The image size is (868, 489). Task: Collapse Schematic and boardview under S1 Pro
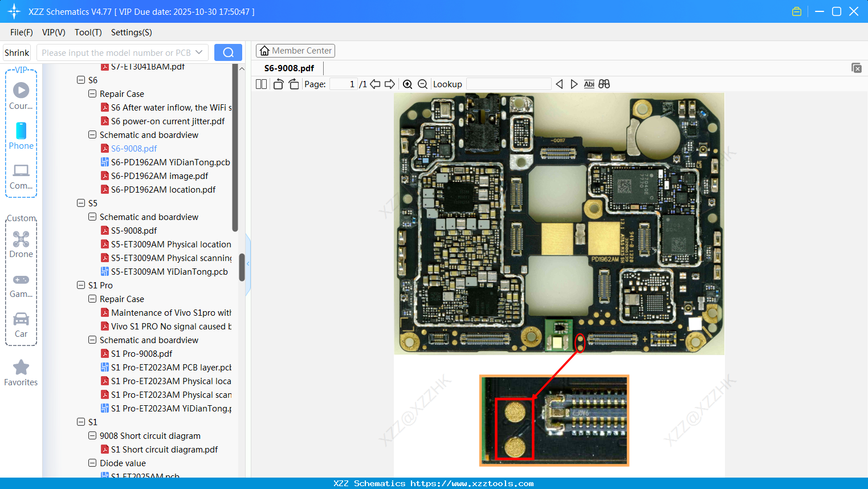coord(92,340)
